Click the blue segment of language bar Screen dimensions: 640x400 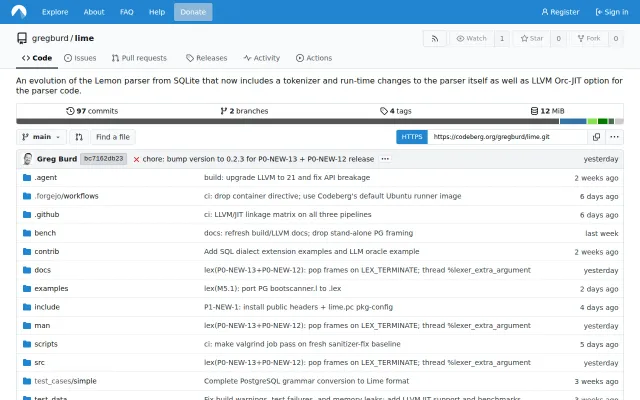(573, 121)
